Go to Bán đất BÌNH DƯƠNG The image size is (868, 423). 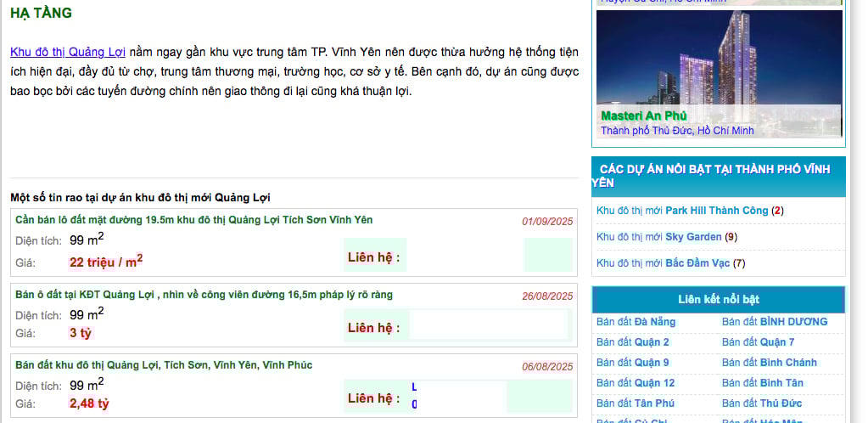(x=774, y=322)
